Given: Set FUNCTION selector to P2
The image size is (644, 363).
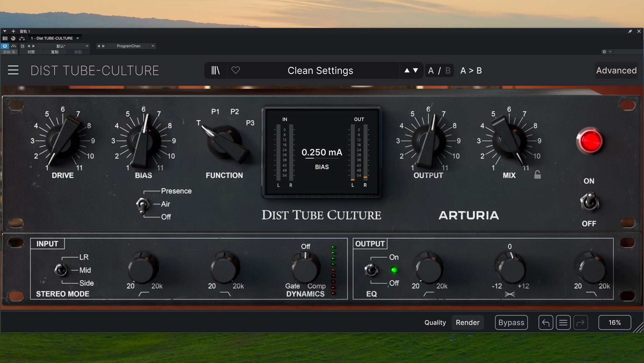Looking at the screenshot, I should click(234, 111).
